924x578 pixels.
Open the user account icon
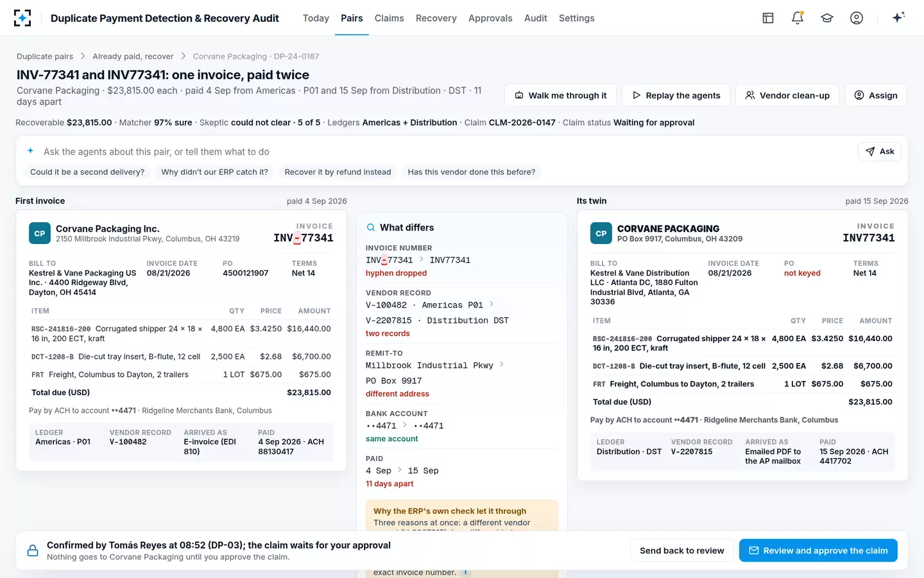pos(857,18)
